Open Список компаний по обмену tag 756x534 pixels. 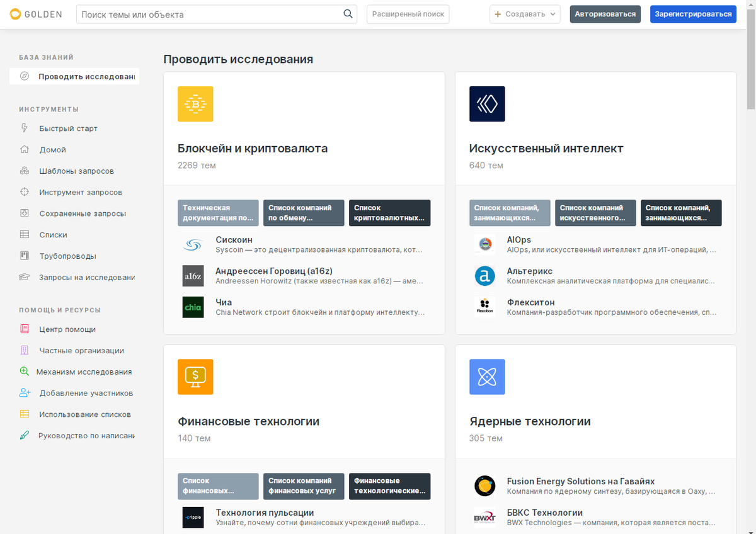304,213
